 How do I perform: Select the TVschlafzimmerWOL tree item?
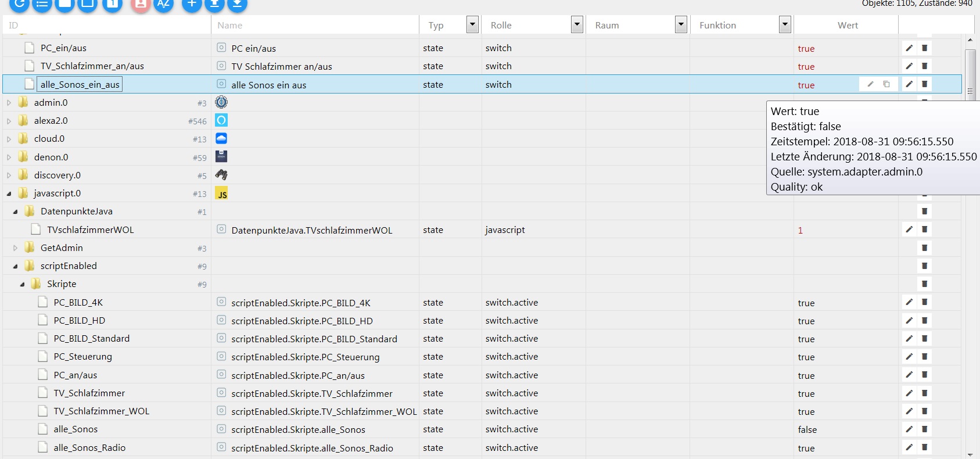pos(91,229)
